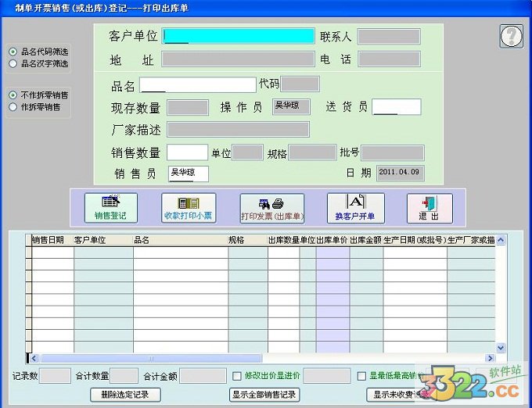Click the 批号 batch number field
Image resolution: width=532 pixels, height=408 pixels.
coord(392,152)
